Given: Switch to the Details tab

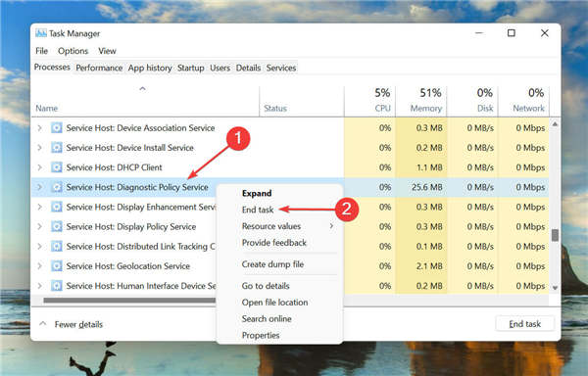Looking at the screenshot, I should coord(248,68).
